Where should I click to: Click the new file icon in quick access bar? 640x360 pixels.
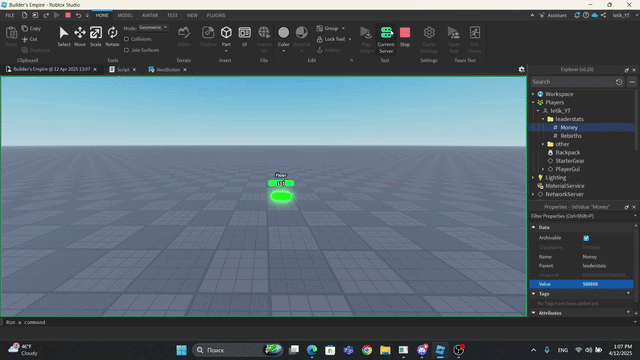pyautogui.click(x=24, y=15)
